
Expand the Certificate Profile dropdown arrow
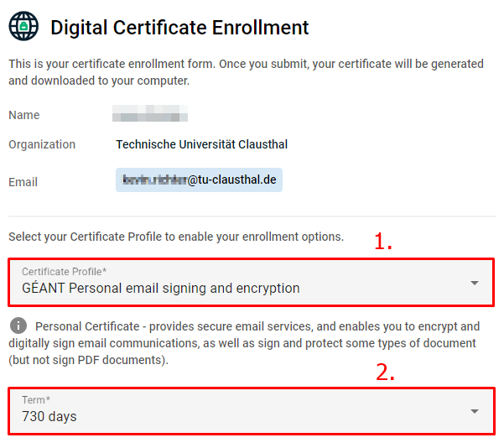click(474, 283)
